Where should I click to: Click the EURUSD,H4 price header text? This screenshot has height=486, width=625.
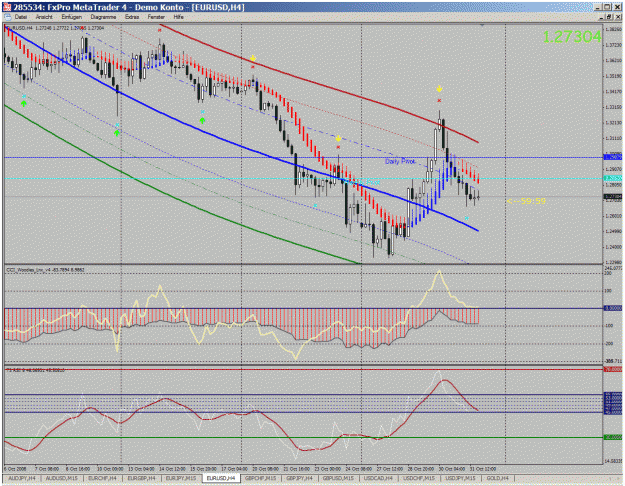point(55,28)
